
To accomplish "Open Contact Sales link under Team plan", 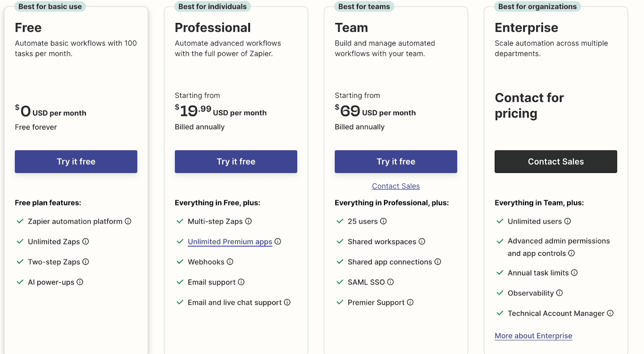I will point(396,186).
